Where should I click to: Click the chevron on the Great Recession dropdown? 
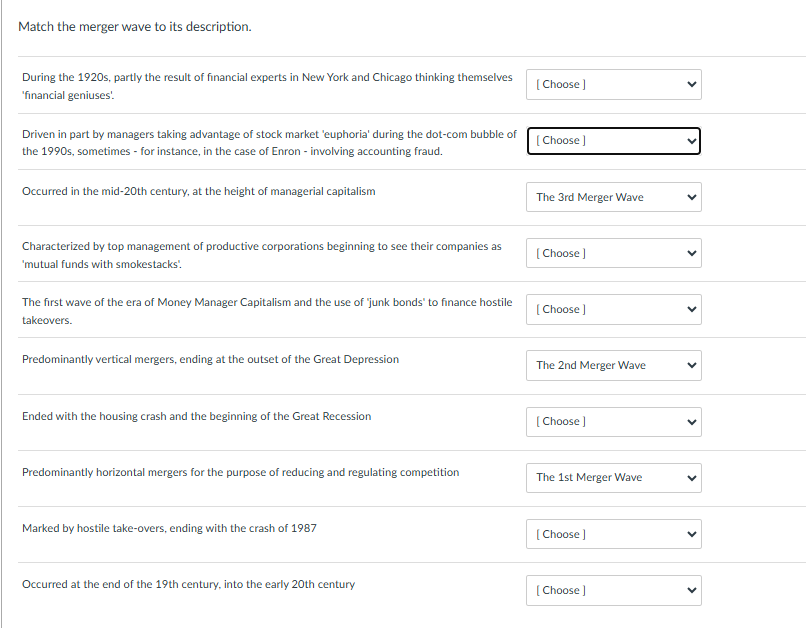[x=690, y=421]
